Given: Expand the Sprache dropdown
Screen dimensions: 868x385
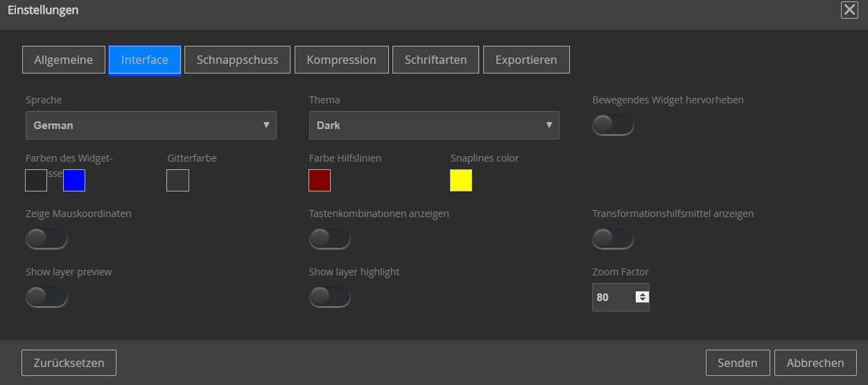Looking at the screenshot, I should pos(150,126).
